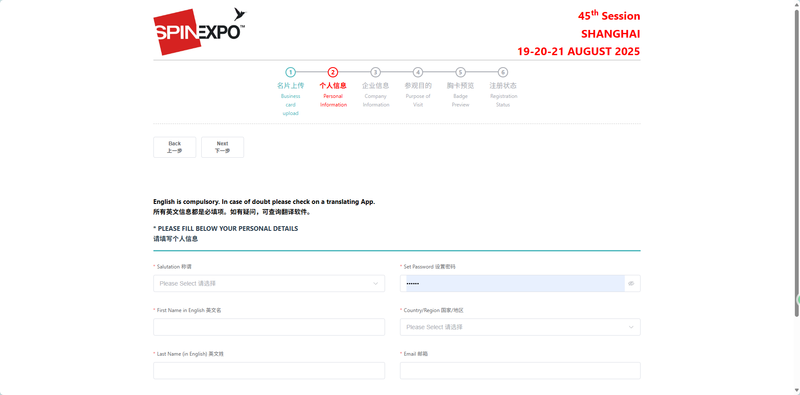The width and height of the screenshot is (800, 395).
Task: Go to Company Information step label
Action: coord(376,95)
